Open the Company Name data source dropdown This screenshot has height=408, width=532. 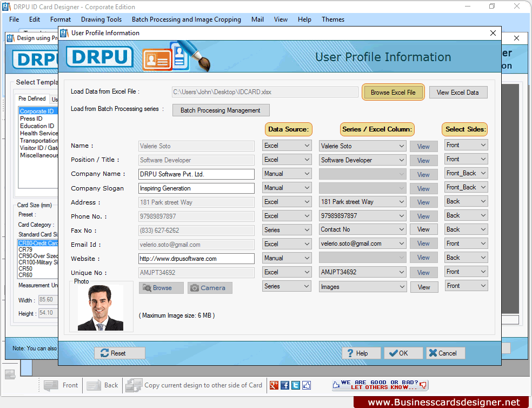click(287, 174)
